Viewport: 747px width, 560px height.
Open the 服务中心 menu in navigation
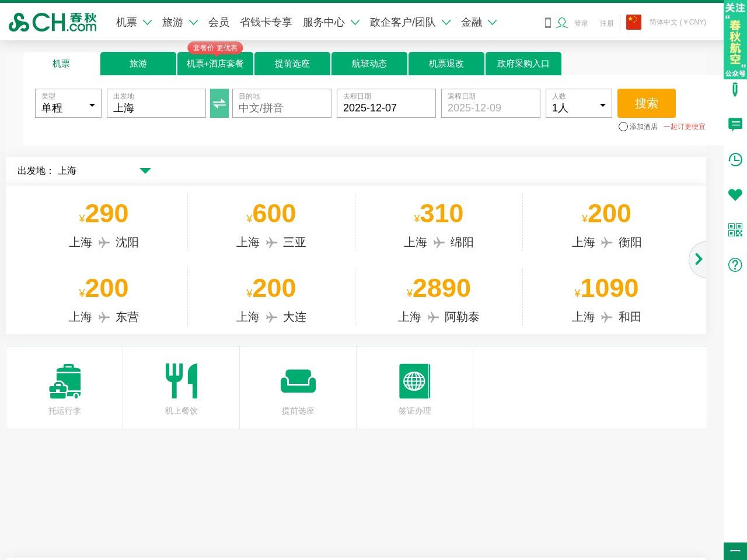point(330,22)
